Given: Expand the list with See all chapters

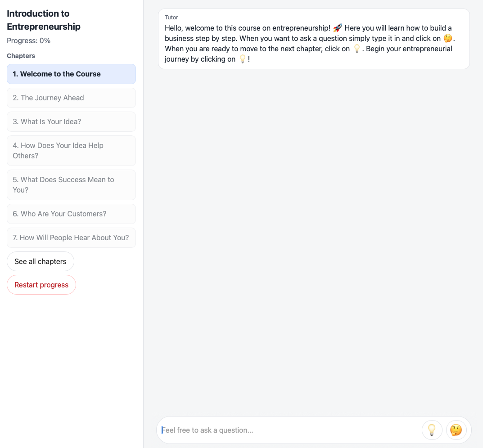Looking at the screenshot, I should click(41, 262).
